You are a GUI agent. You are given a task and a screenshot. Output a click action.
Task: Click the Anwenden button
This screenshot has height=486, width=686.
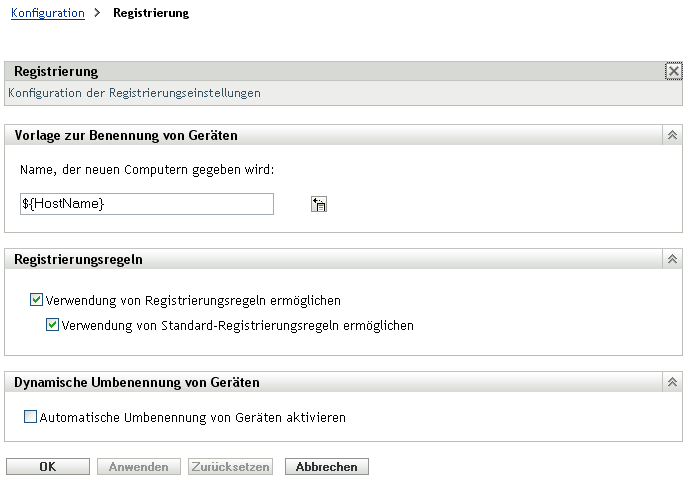[139, 466]
